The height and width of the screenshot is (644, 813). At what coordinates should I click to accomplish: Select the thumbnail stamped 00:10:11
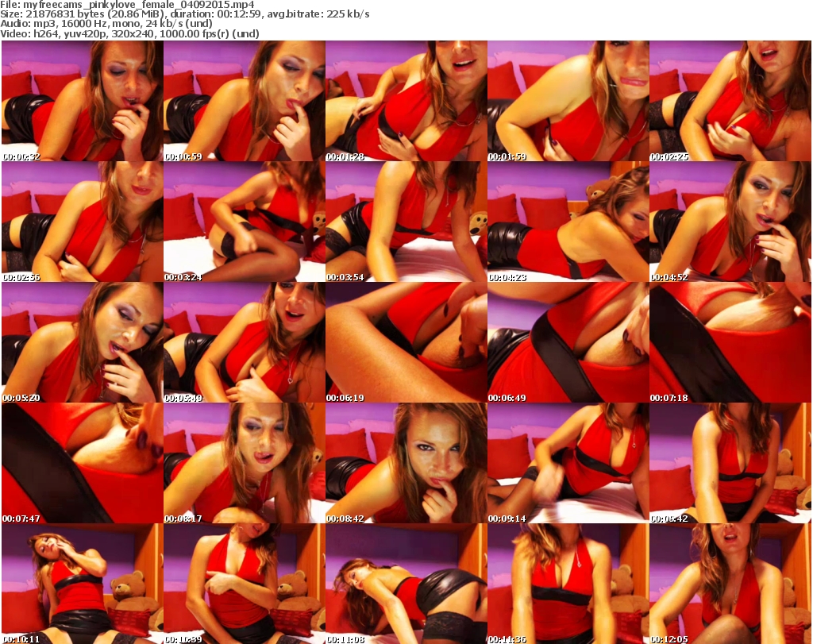click(83, 584)
